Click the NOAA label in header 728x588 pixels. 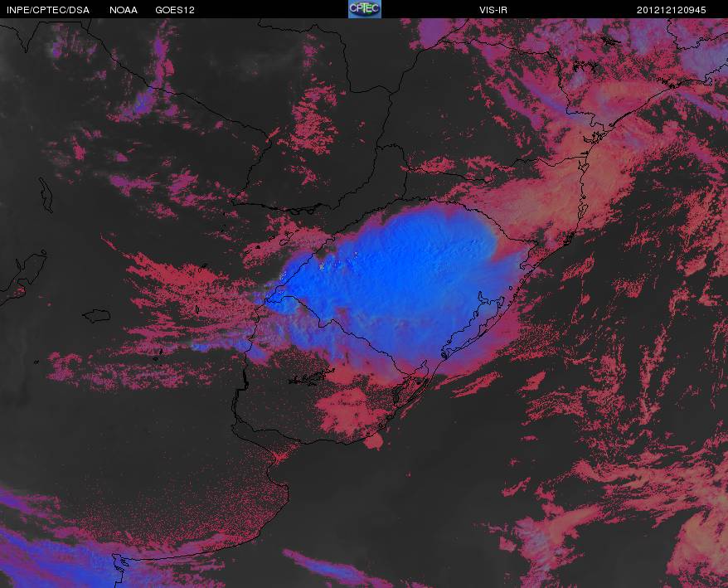click(x=124, y=10)
